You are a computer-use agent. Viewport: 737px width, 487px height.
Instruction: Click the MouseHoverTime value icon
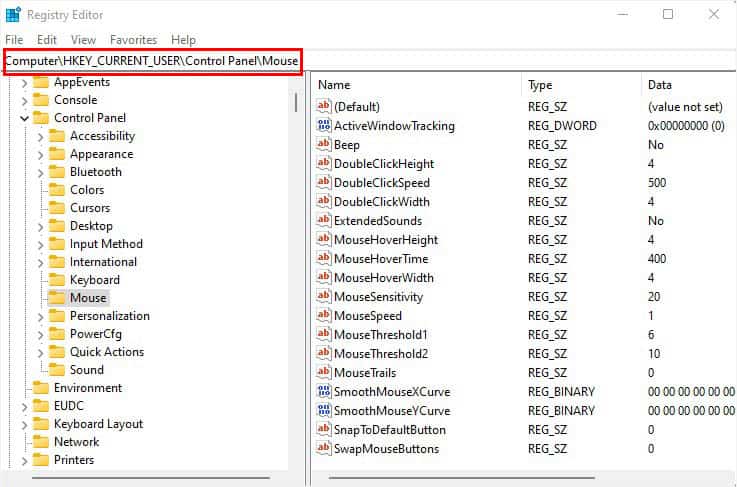click(324, 259)
